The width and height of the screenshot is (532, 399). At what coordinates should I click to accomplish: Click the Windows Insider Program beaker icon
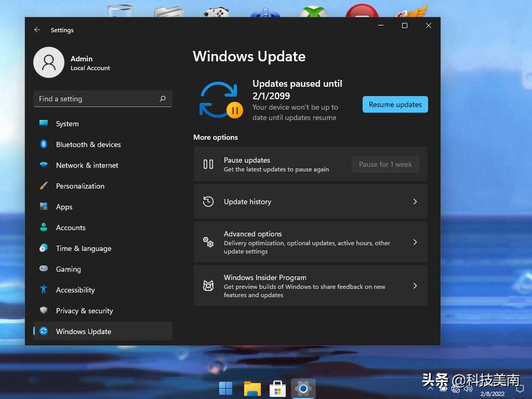pos(208,285)
